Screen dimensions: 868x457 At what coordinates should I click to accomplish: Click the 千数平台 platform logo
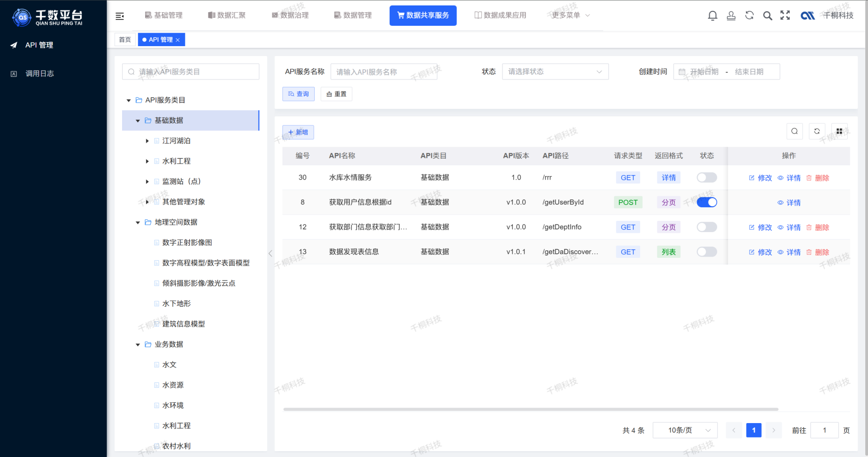(x=47, y=17)
